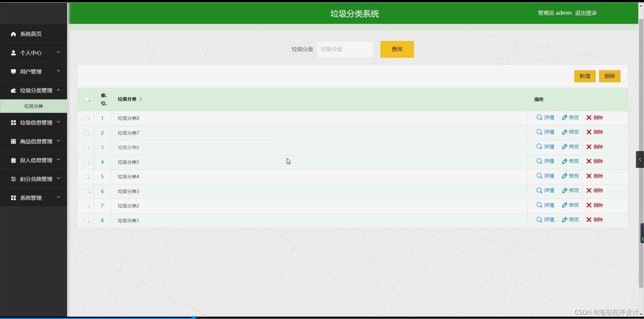
Task: Click the 删除 batch button above the table
Action: [x=610, y=76]
